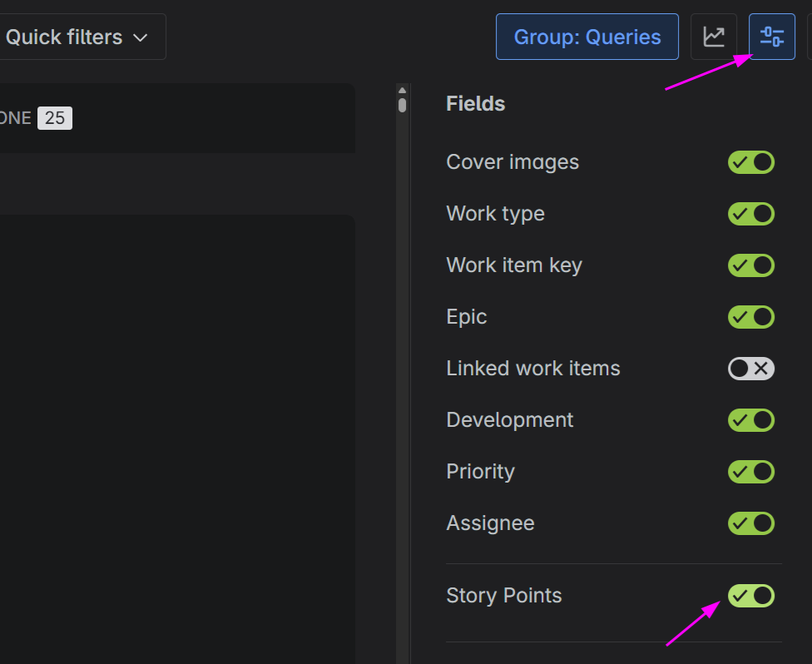The image size is (812, 664).
Task: Enable the Linked work items toggle
Action: point(750,369)
